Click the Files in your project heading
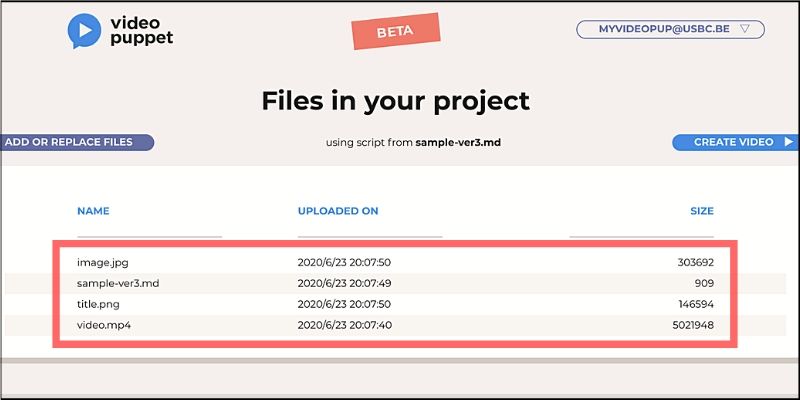 tap(395, 101)
